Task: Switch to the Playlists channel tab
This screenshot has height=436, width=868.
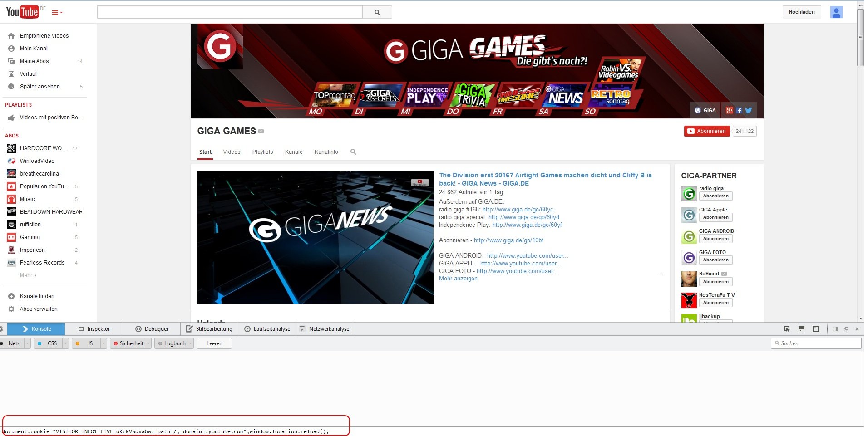Action: point(262,152)
